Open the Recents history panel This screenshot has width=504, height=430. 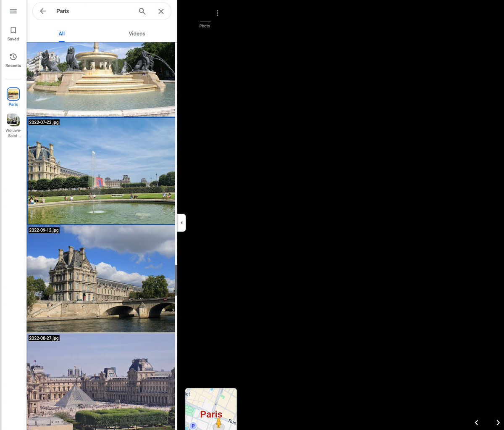pyautogui.click(x=13, y=60)
